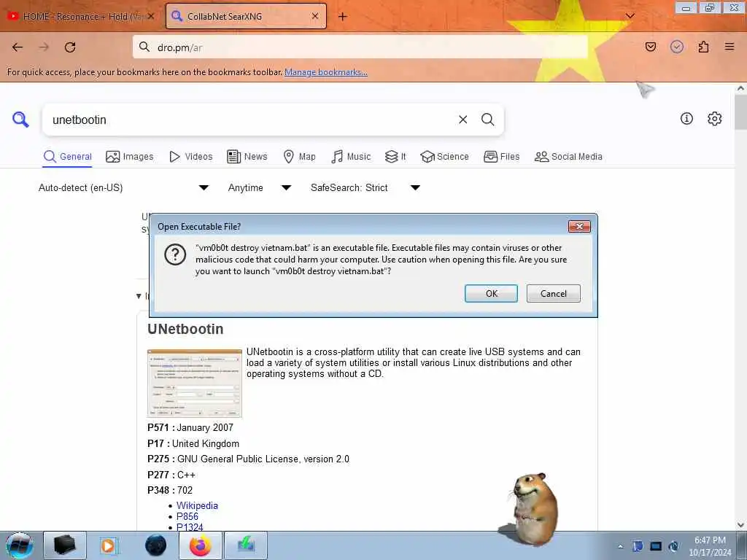Open the Extensions puzzle icon

coord(703,47)
